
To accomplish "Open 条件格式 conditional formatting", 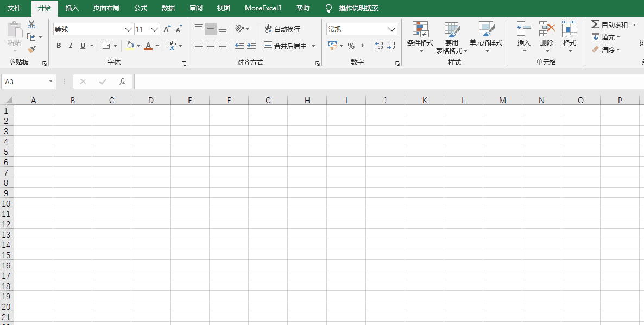I will click(420, 35).
